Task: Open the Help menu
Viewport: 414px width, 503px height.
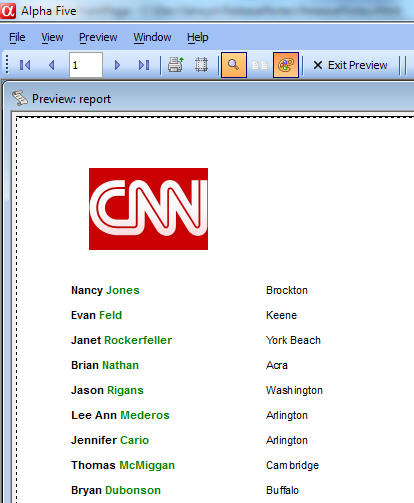Action: click(198, 37)
